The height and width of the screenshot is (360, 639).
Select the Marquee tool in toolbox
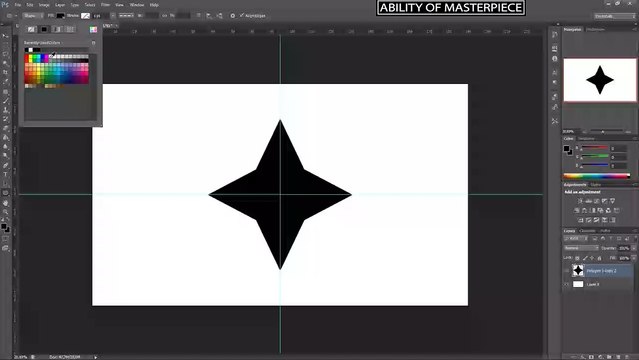(x=5, y=45)
